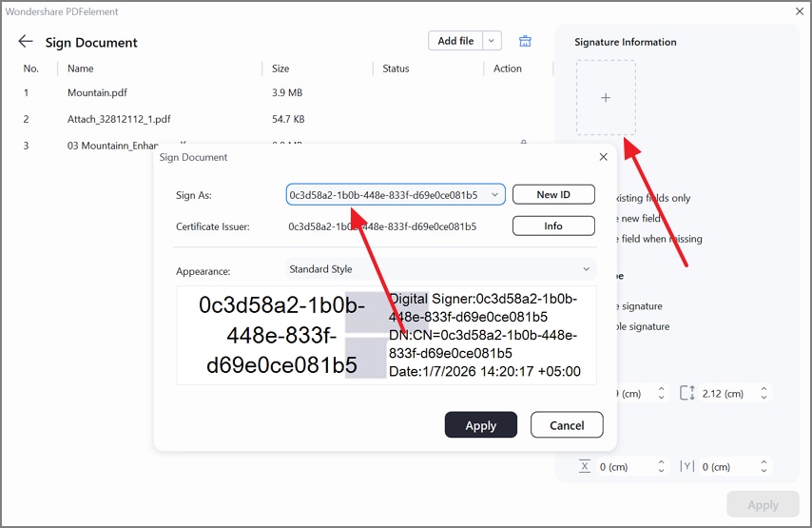Click the Name column header
The image size is (812, 528).
point(80,68)
